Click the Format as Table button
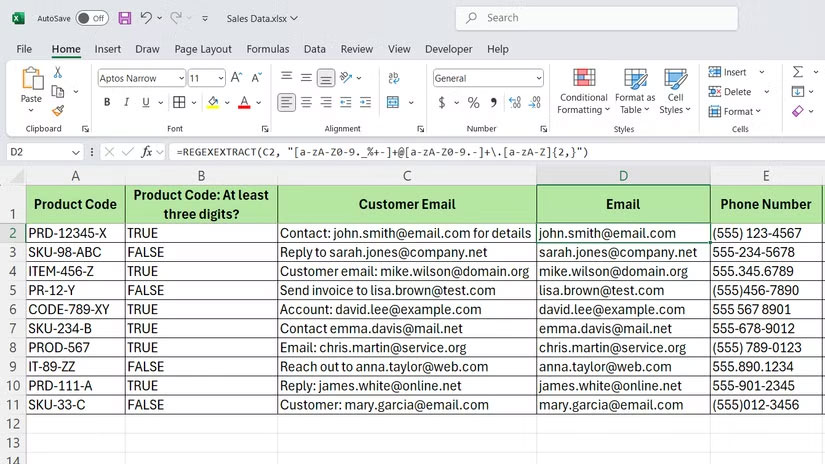The image size is (825, 464). (635, 91)
